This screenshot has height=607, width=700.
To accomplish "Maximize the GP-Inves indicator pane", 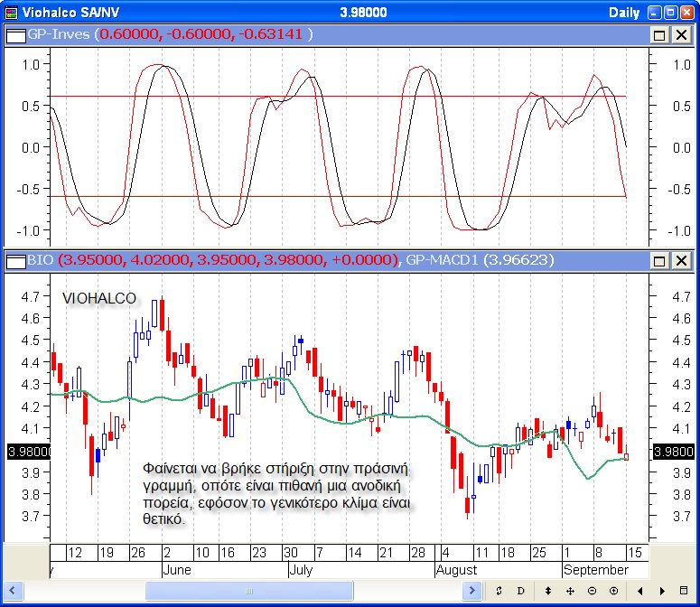I will pyautogui.click(x=660, y=34).
